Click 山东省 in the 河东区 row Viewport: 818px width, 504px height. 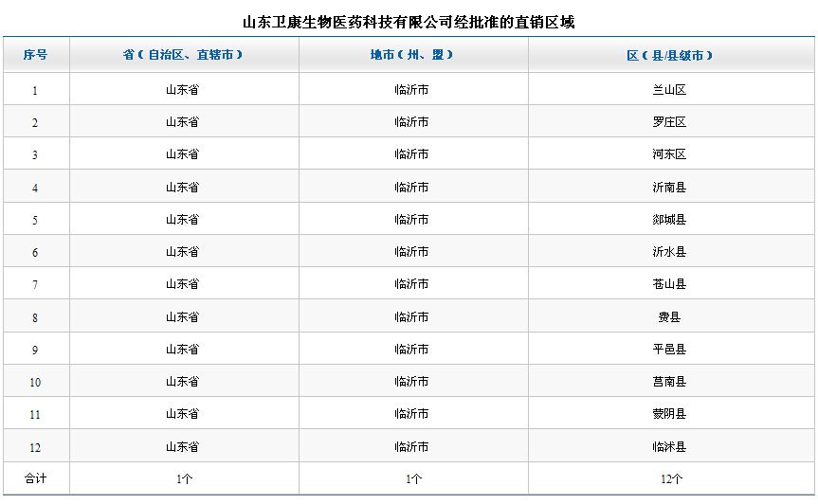click(183, 154)
